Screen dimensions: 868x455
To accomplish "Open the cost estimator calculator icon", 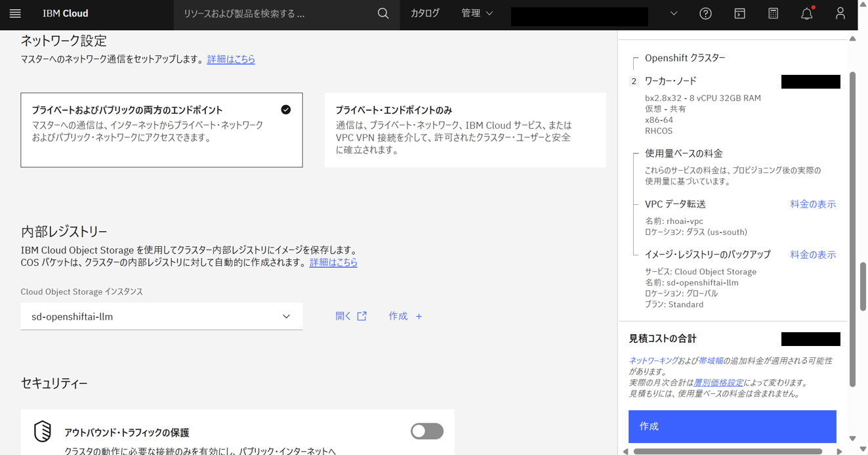I will tap(774, 13).
